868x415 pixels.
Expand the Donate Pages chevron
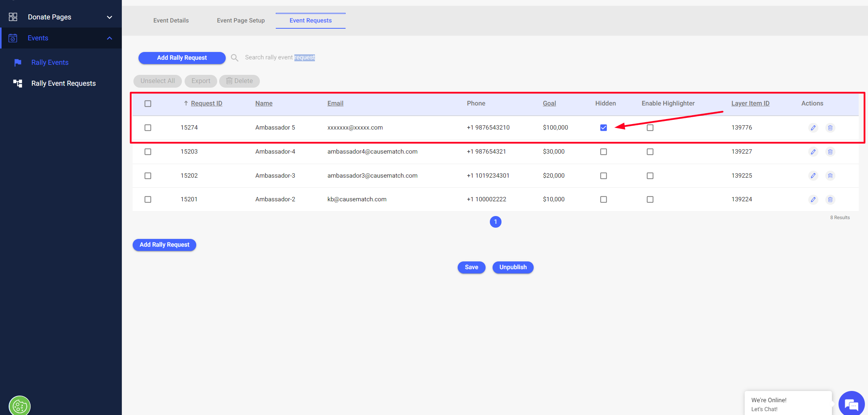click(109, 17)
